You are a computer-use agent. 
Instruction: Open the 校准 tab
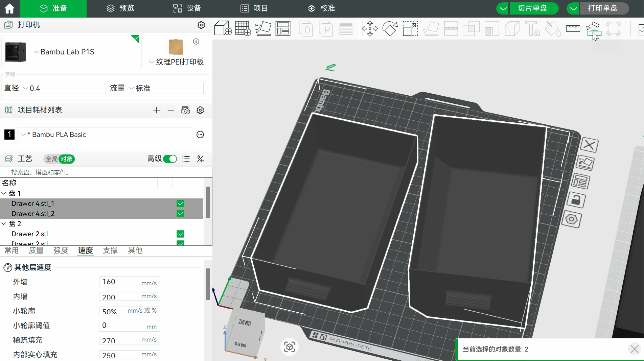coord(321,8)
